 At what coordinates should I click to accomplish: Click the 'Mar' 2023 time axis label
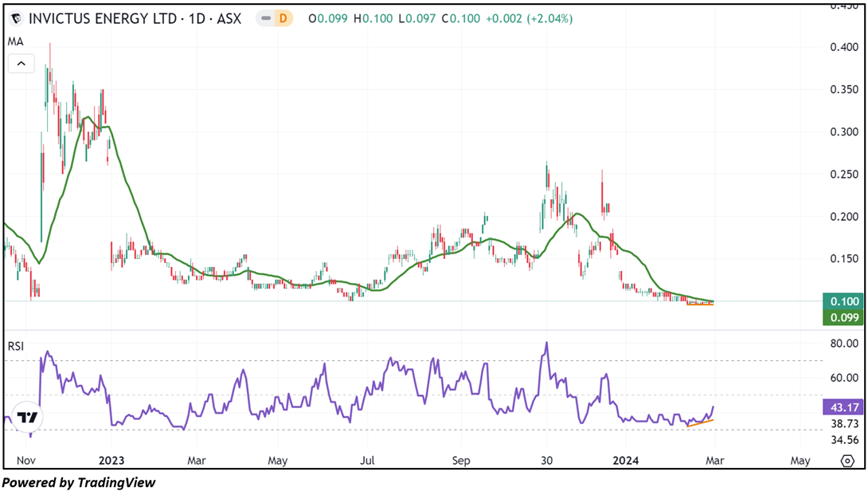(197, 461)
